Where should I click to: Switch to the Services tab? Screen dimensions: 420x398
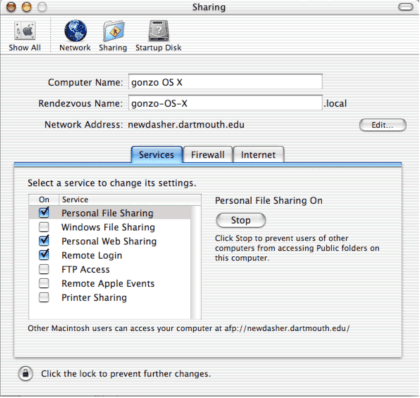click(x=157, y=154)
